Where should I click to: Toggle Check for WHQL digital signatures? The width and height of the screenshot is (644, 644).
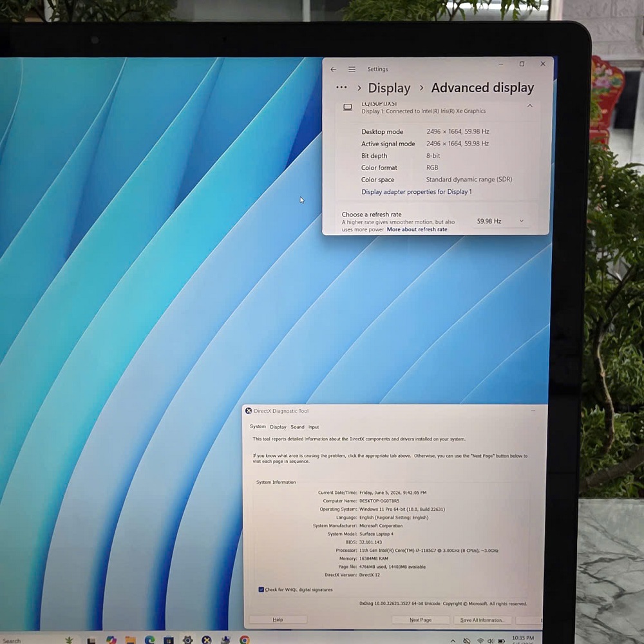pyautogui.click(x=261, y=589)
